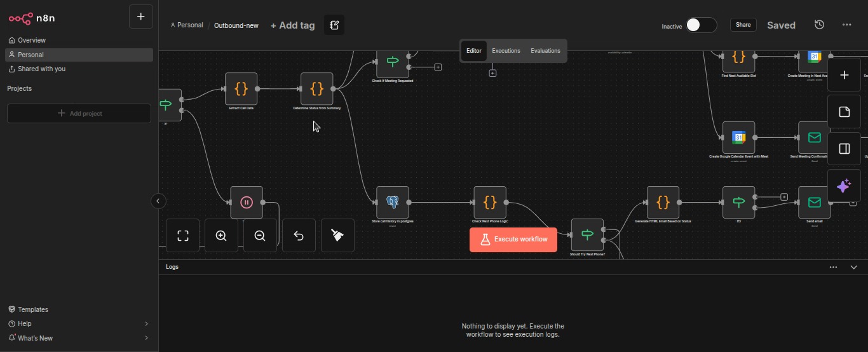Select the Generate HTML Email Based on Status node
The image size is (868, 352).
click(x=663, y=203)
